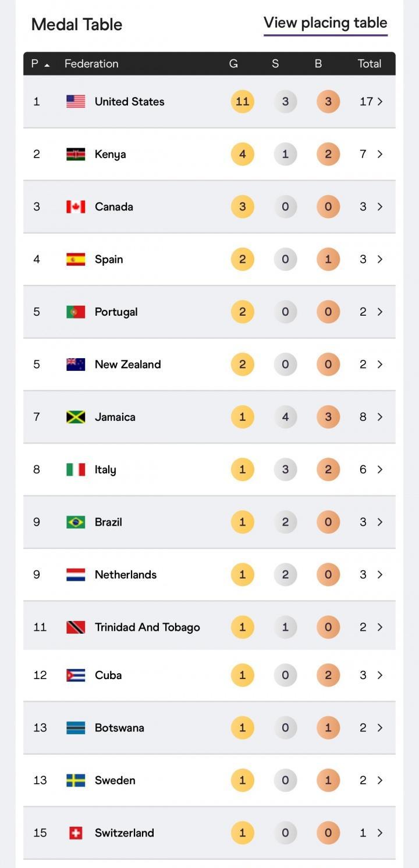Expand the Sweden row chevron
The image size is (419, 868).
(380, 780)
